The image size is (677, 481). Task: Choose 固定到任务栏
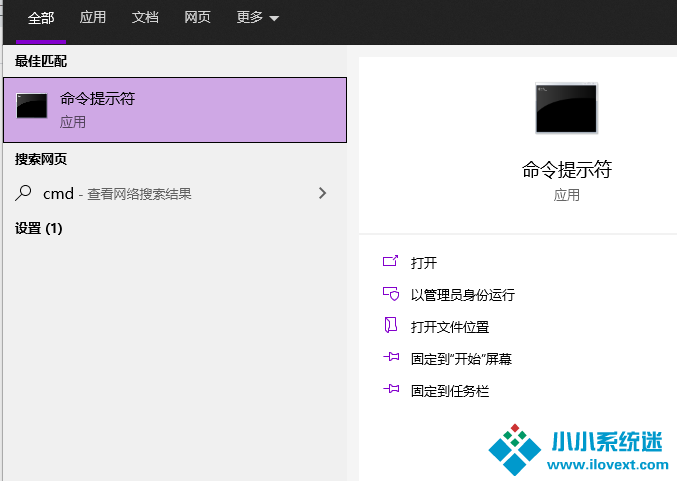point(449,391)
